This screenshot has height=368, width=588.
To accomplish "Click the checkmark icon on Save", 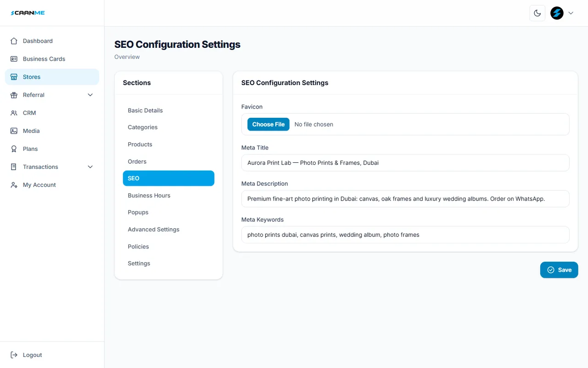I will pos(551,270).
